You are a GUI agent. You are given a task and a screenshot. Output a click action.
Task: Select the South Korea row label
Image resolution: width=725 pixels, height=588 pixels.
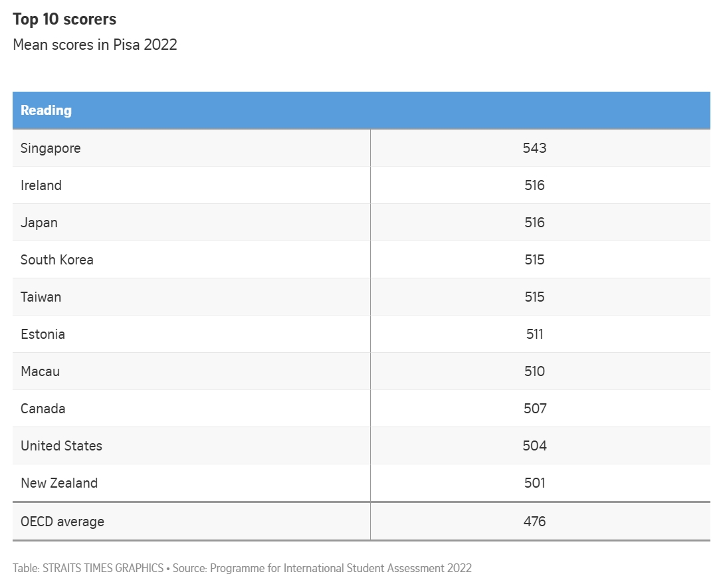pyautogui.click(x=57, y=260)
